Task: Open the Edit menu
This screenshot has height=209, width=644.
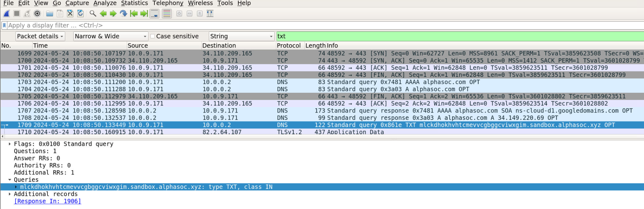Action: coord(24,3)
